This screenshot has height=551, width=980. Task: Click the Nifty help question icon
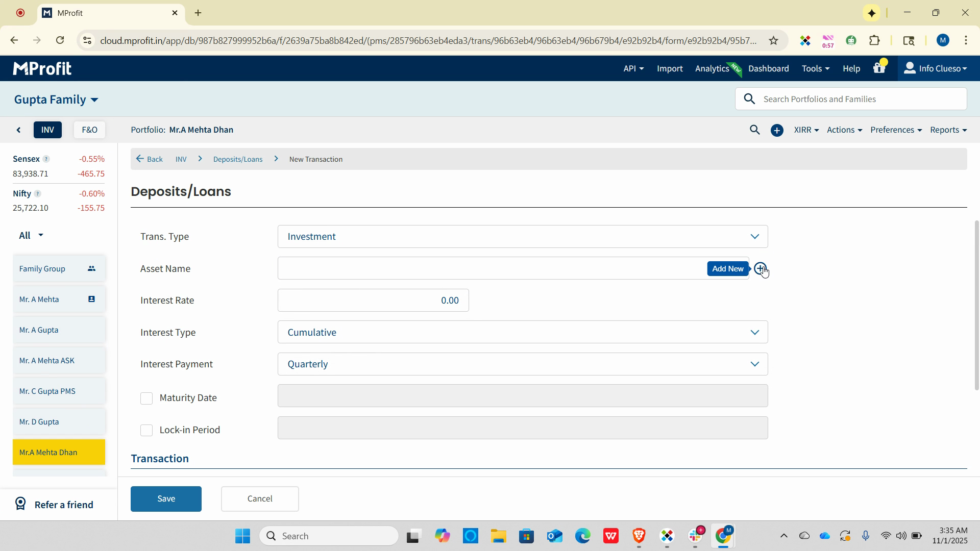pos(37,194)
